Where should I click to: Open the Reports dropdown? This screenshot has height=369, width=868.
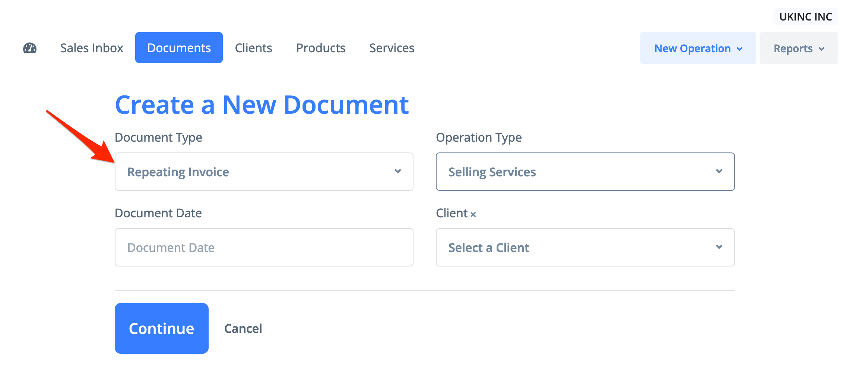click(799, 48)
